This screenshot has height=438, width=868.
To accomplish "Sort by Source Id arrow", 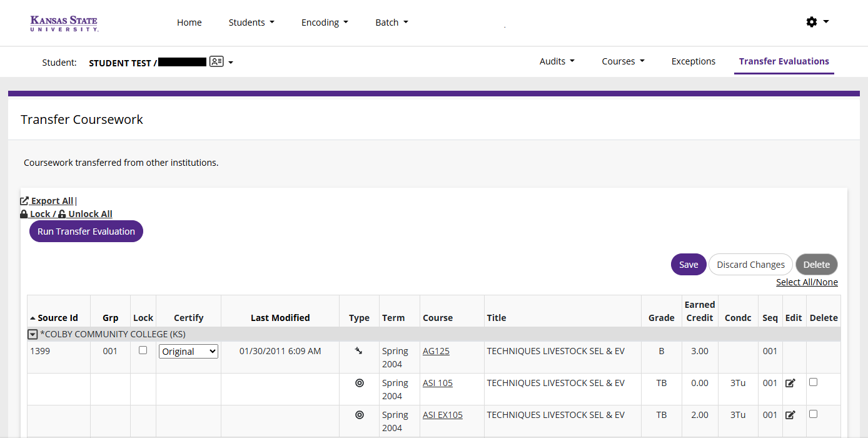I will [x=33, y=318].
